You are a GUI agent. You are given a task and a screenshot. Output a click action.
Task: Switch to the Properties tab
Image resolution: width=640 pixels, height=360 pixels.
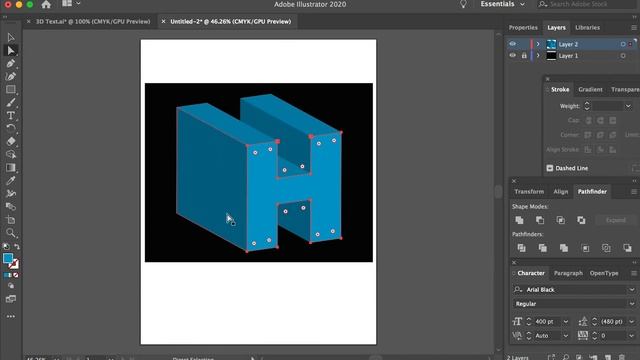(x=523, y=28)
